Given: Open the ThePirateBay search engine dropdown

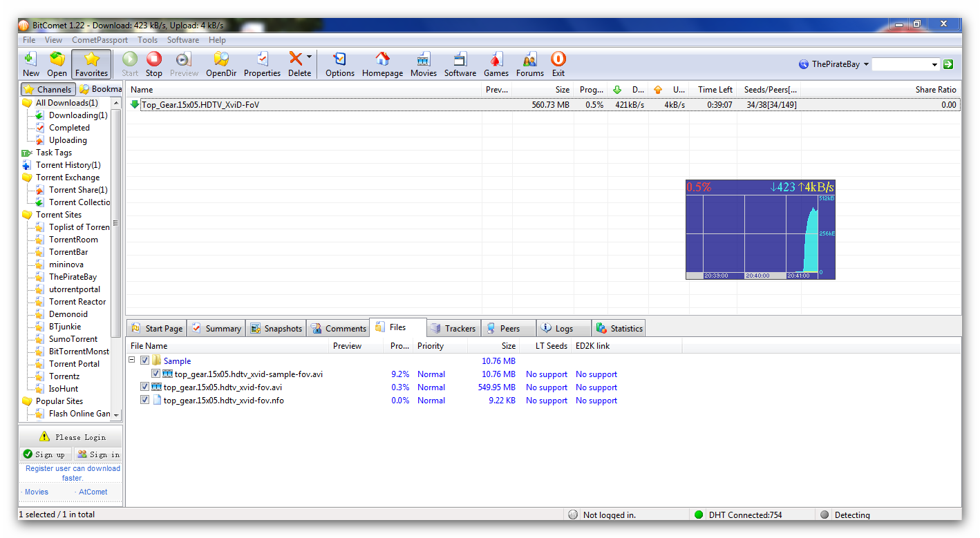Looking at the screenshot, I should [866, 64].
